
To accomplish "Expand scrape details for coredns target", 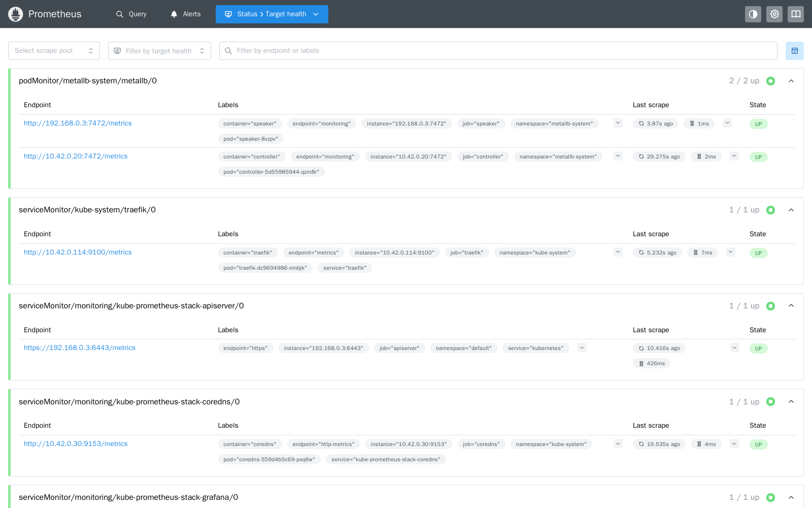I will pos(734,443).
